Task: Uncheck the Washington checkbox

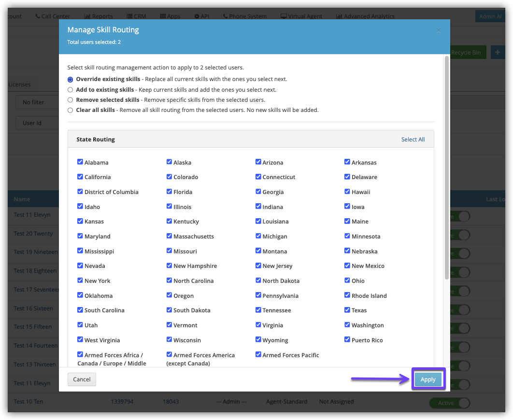Action: [x=347, y=324]
